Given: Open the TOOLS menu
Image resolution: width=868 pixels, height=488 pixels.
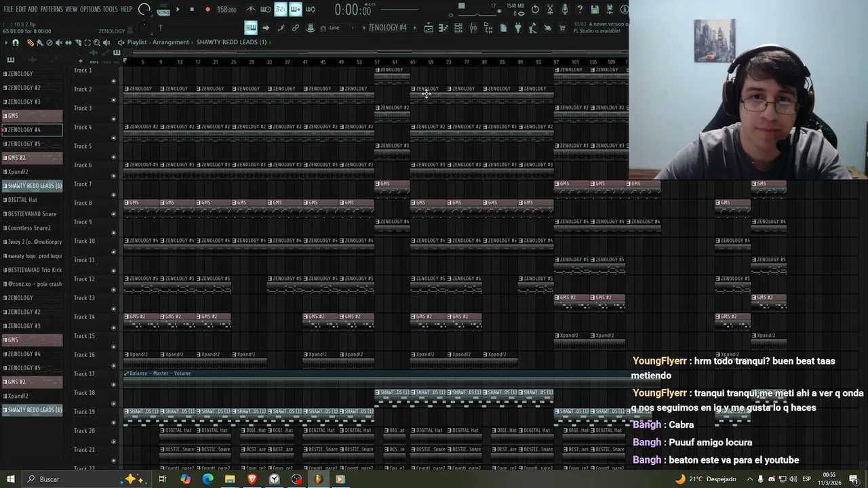Looking at the screenshot, I should [x=111, y=9].
